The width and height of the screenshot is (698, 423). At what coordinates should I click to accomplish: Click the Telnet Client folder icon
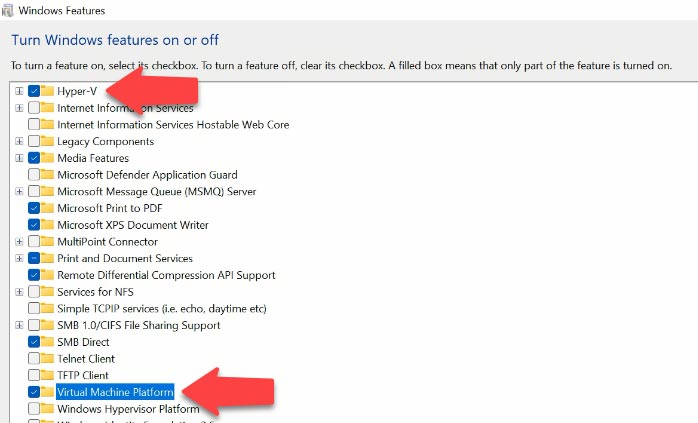pyautogui.click(x=47, y=358)
